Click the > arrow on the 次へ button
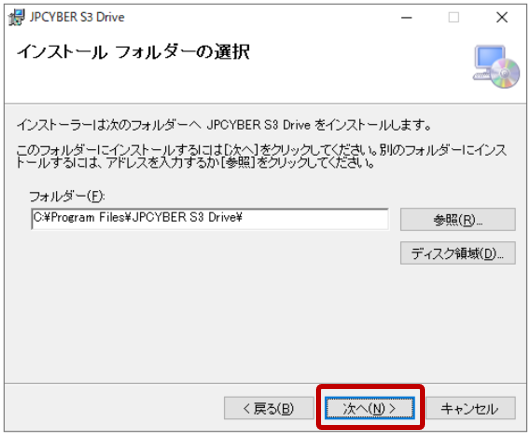Image resolution: width=531 pixels, height=436 pixels. click(392, 409)
